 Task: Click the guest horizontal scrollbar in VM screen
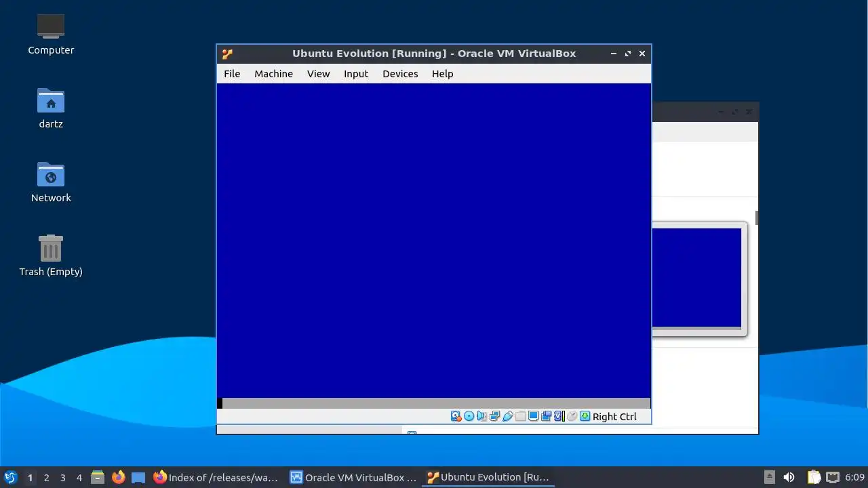tap(436, 403)
